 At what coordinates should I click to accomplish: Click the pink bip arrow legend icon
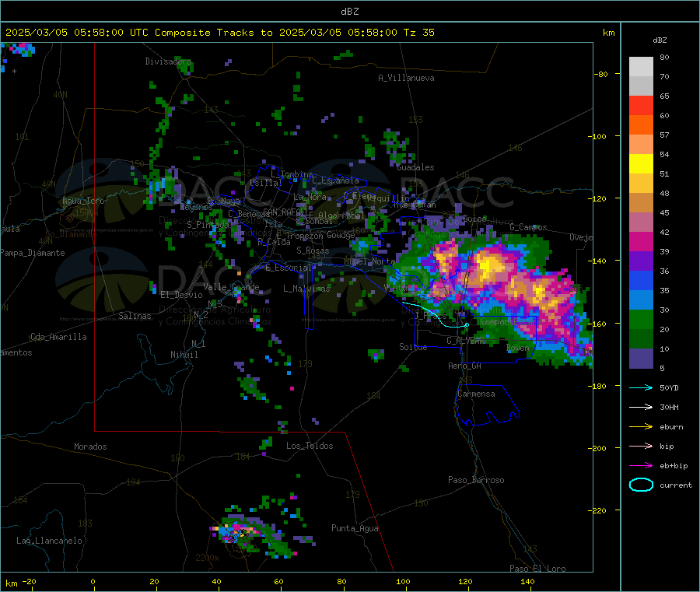click(x=641, y=446)
